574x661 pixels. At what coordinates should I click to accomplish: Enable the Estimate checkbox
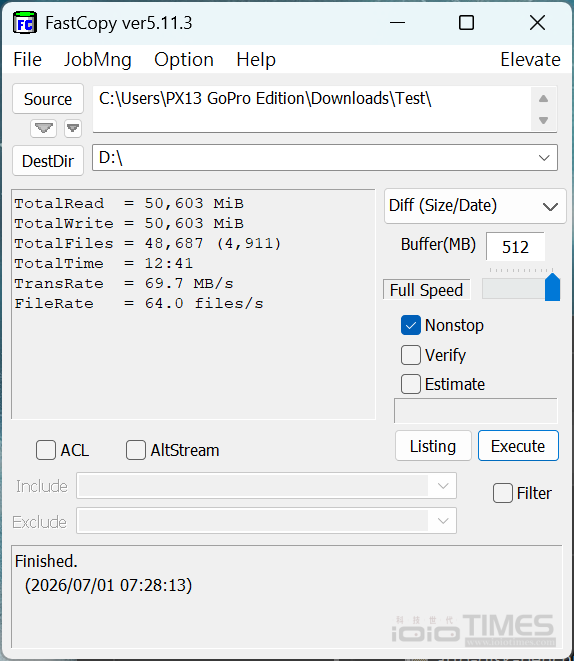pyautogui.click(x=410, y=384)
